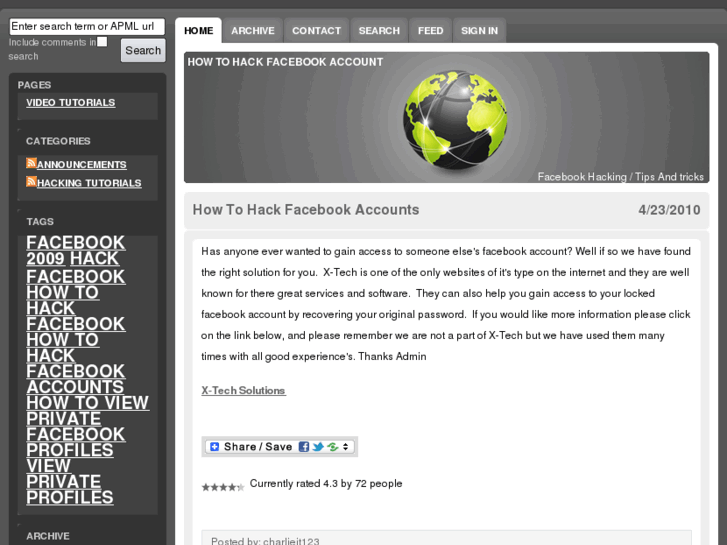The height and width of the screenshot is (545, 727).
Task: Open the Hacking Tutorials category link
Action: (89, 183)
